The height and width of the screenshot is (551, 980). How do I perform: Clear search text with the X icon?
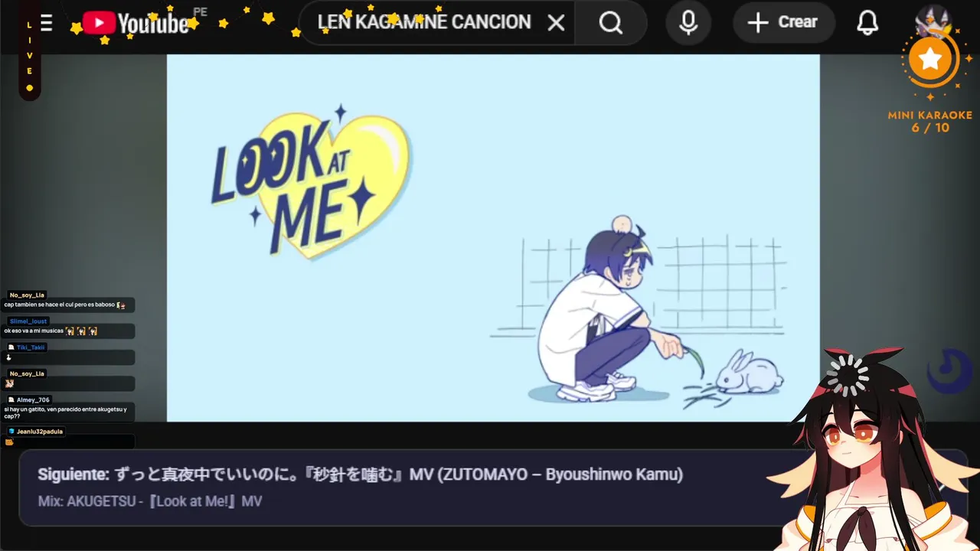coord(557,23)
